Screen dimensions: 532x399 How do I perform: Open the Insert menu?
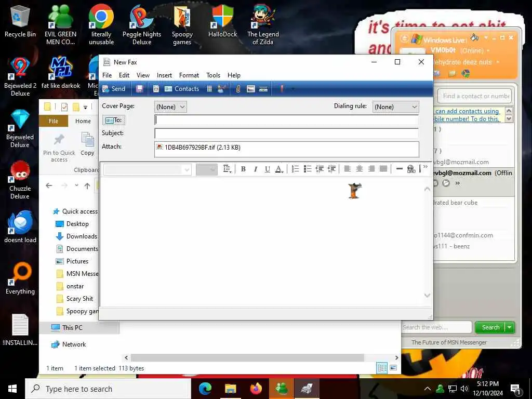(x=164, y=75)
